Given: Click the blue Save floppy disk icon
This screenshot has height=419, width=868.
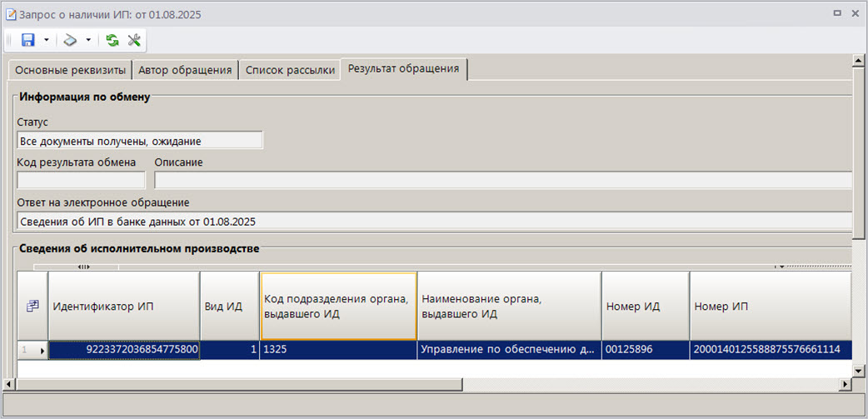Looking at the screenshot, I should 27,40.
